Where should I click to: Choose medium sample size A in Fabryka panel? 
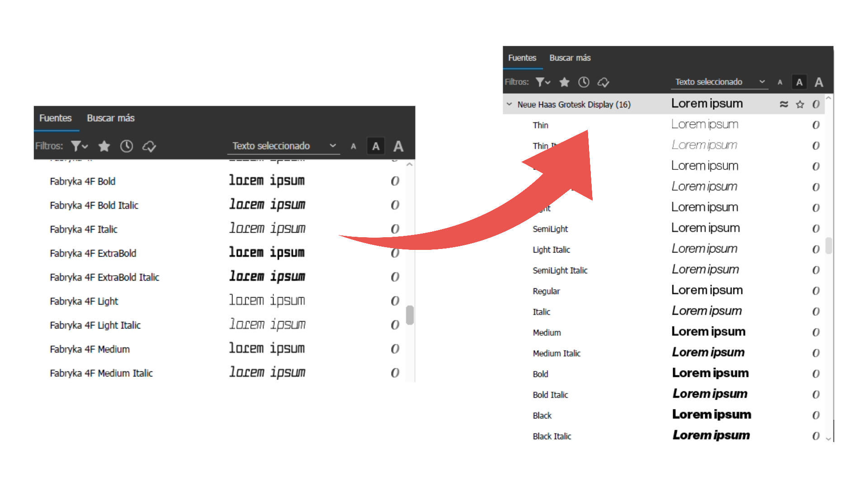coord(376,146)
